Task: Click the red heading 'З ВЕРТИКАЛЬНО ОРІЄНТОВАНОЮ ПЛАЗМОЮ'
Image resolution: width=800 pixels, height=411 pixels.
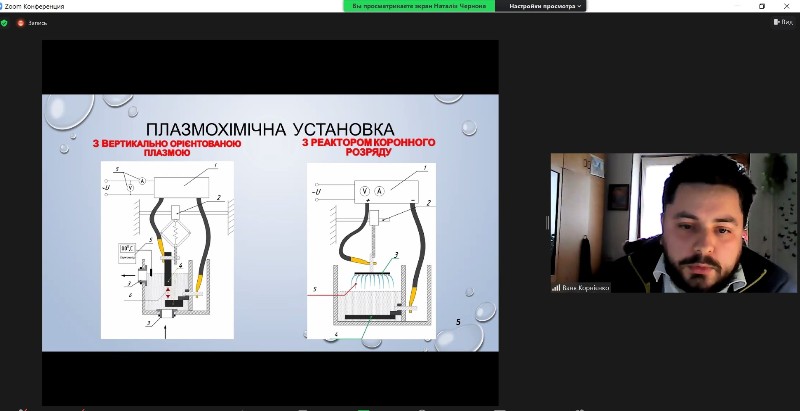Action: (167, 148)
